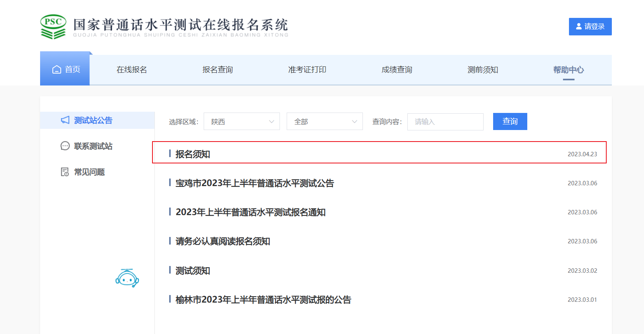Image resolution: width=644 pixels, height=334 pixels.
Task: Click the blue 查询 search button
Action: pos(510,121)
